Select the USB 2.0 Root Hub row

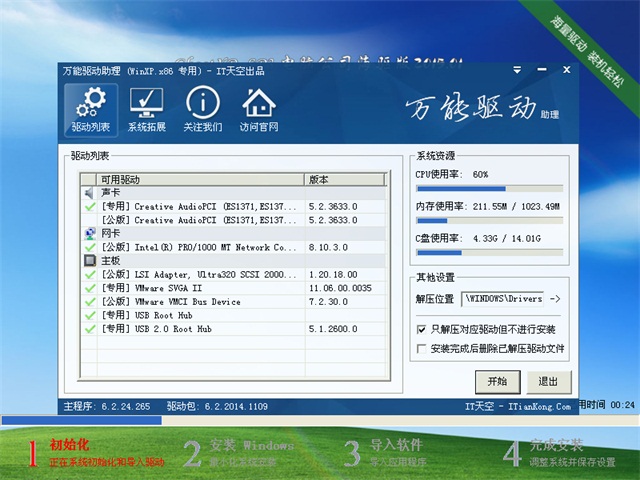click(x=198, y=328)
